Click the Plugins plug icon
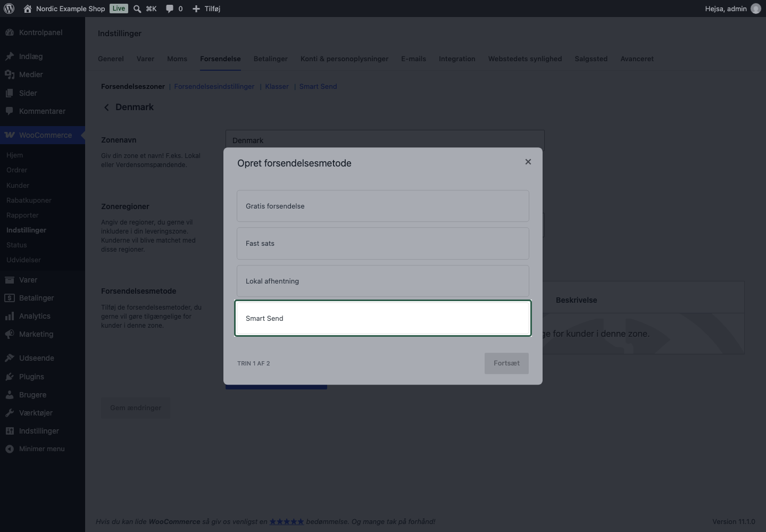 pyautogui.click(x=10, y=377)
